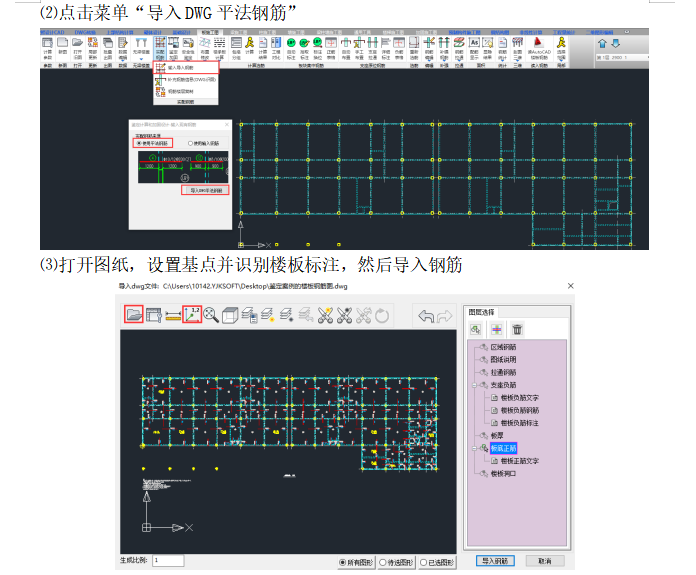Collapse the 板底正筋 tree node
The width and height of the screenshot is (696, 575).
pos(474,448)
